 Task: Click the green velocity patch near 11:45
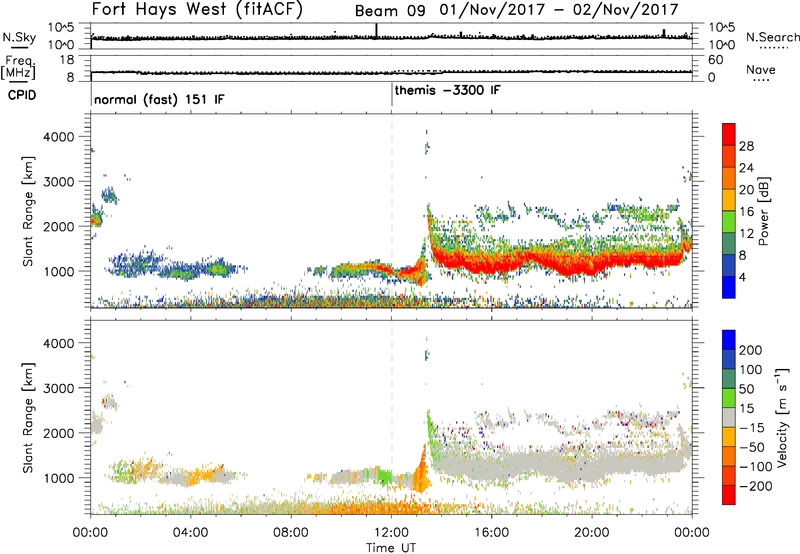pos(383,476)
